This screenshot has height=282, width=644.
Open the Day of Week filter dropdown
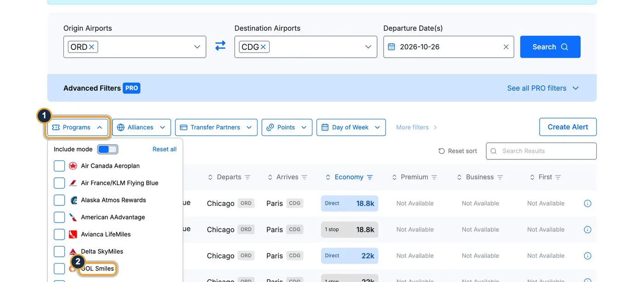click(351, 128)
